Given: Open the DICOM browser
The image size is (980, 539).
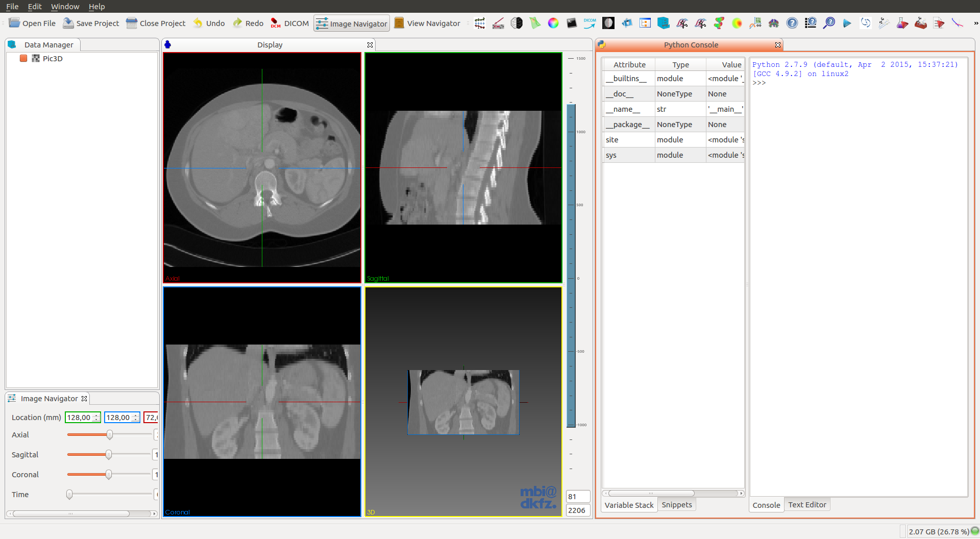Looking at the screenshot, I should point(289,23).
